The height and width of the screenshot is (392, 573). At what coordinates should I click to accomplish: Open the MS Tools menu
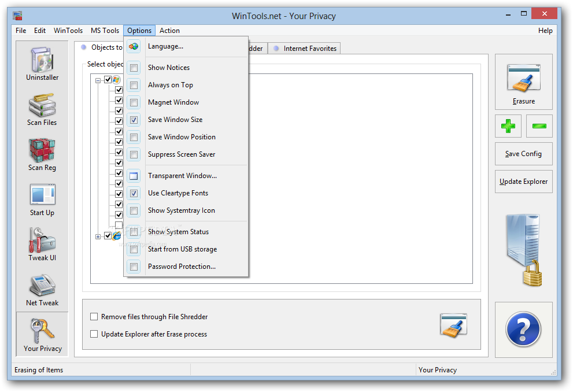pyautogui.click(x=105, y=30)
